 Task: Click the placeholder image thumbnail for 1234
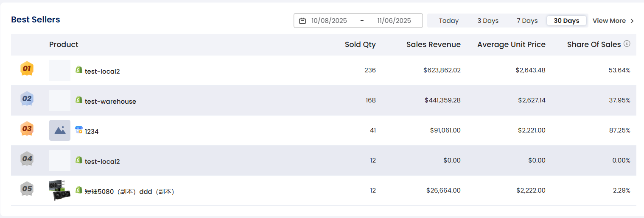pyautogui.click(x=60, y=130)
